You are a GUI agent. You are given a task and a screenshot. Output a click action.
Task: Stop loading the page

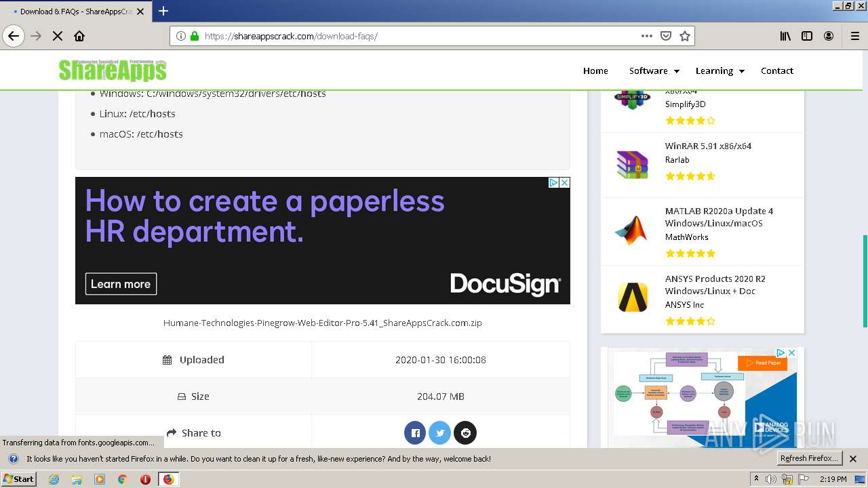(58, 36)
